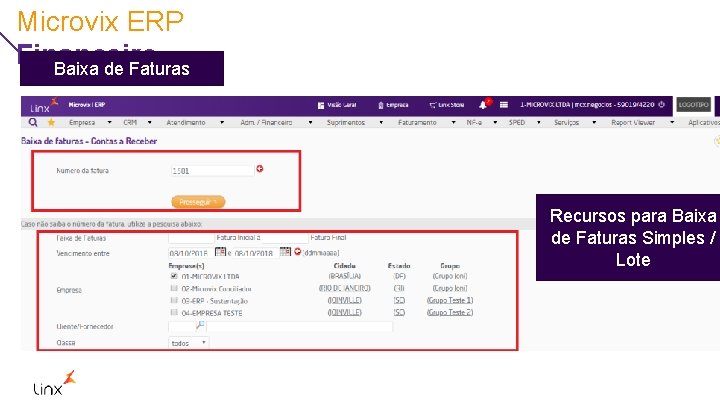Click JOINVILLE link in 03-ERP row
Viewport: 720px width, 405px height.
click(x=345, y=300)
